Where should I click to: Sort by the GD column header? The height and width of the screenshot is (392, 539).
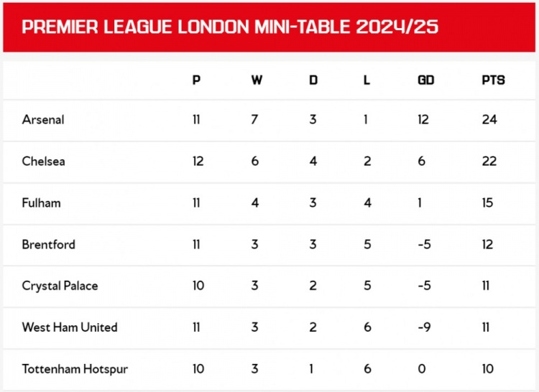pyautogui.click(x=425, y=80)
